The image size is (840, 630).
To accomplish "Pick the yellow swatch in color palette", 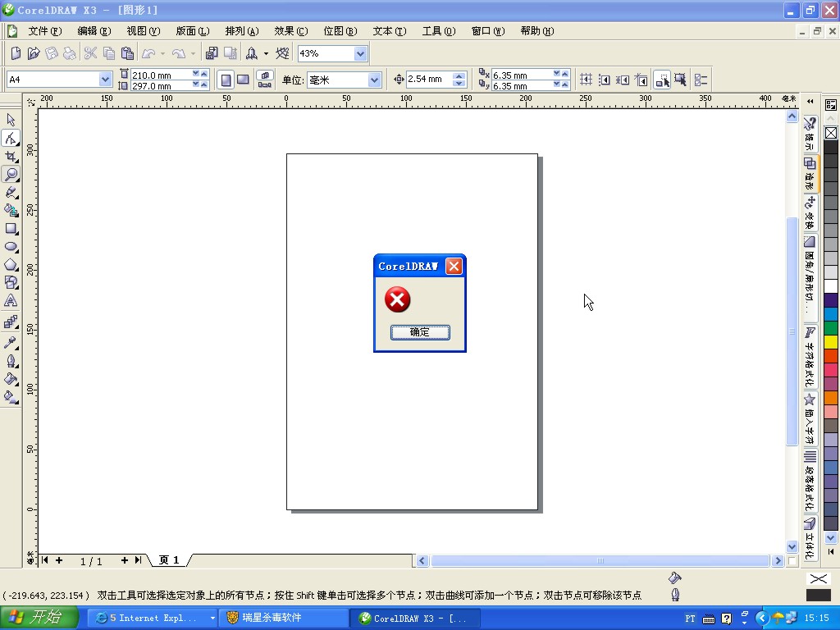I will click(x=831, y=342).
